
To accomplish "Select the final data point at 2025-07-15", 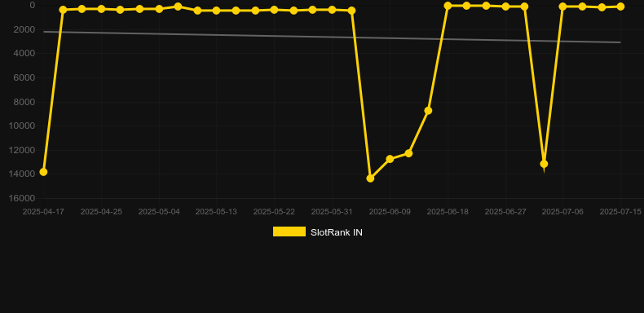I will coord(620,7).
